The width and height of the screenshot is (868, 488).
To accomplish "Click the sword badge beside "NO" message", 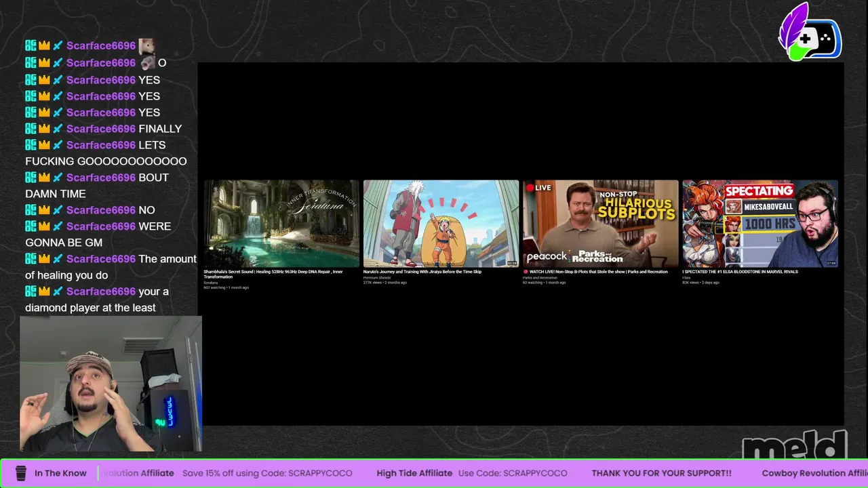I will coord(58,210).
